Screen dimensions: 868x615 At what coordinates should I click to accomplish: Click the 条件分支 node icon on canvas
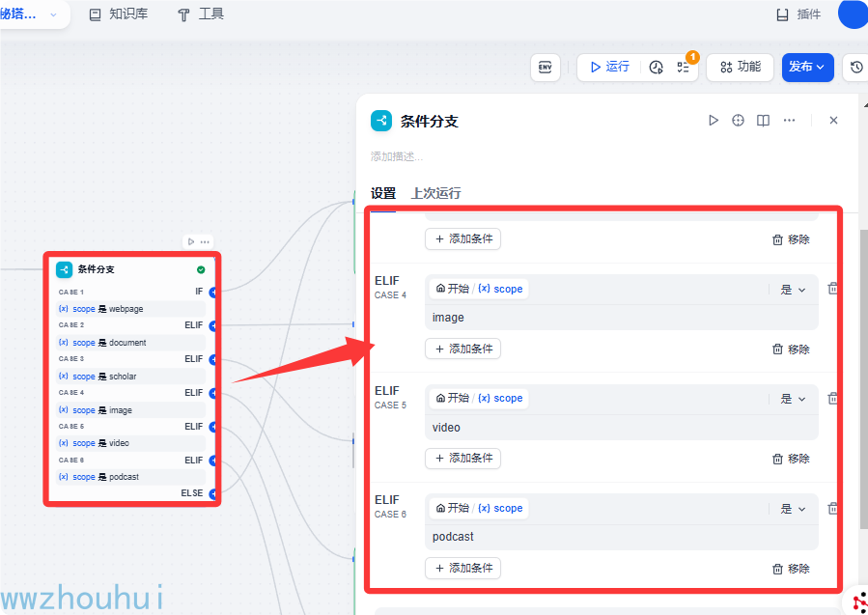pyautogui.click(x=65, y=269)
